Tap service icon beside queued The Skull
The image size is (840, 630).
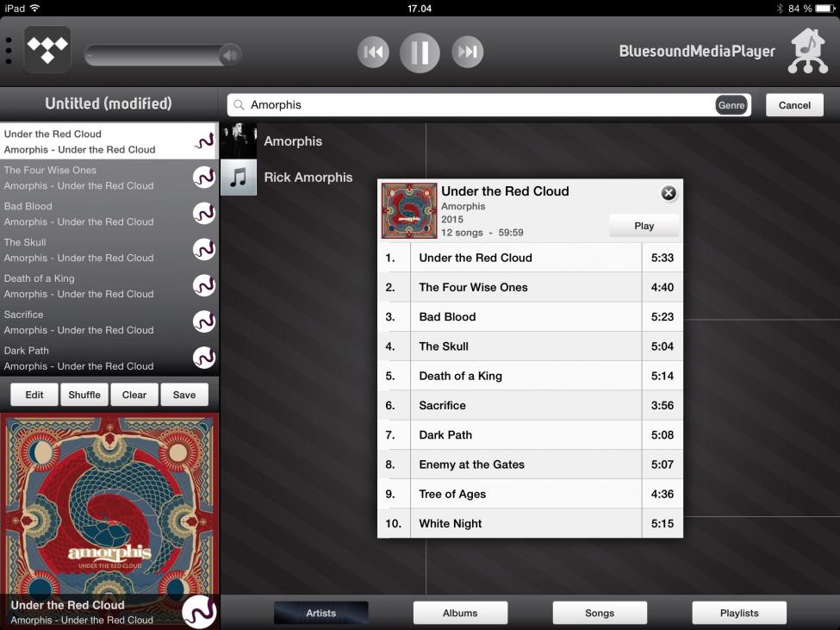(x=204, y=250)
